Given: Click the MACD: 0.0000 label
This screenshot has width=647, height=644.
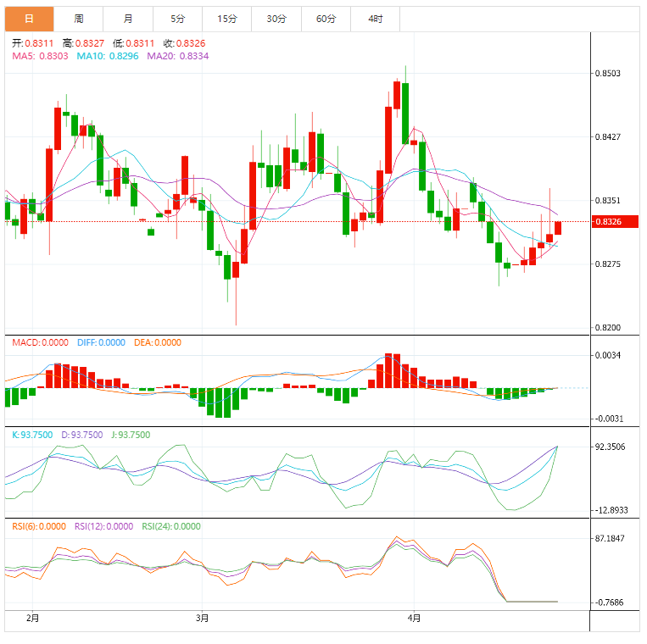Looking at the screenshot, I should click(40, 342).
